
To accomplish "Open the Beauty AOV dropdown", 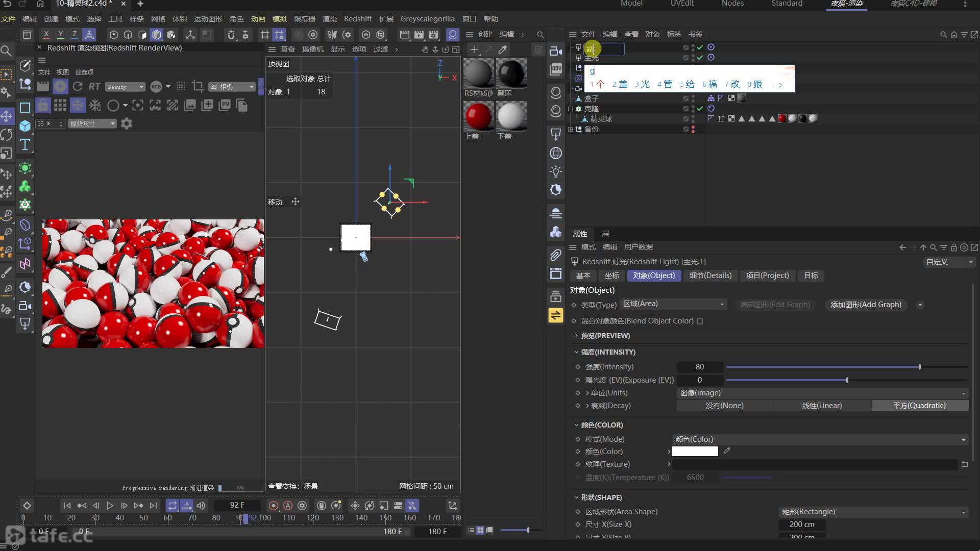I will click(126, 87).
